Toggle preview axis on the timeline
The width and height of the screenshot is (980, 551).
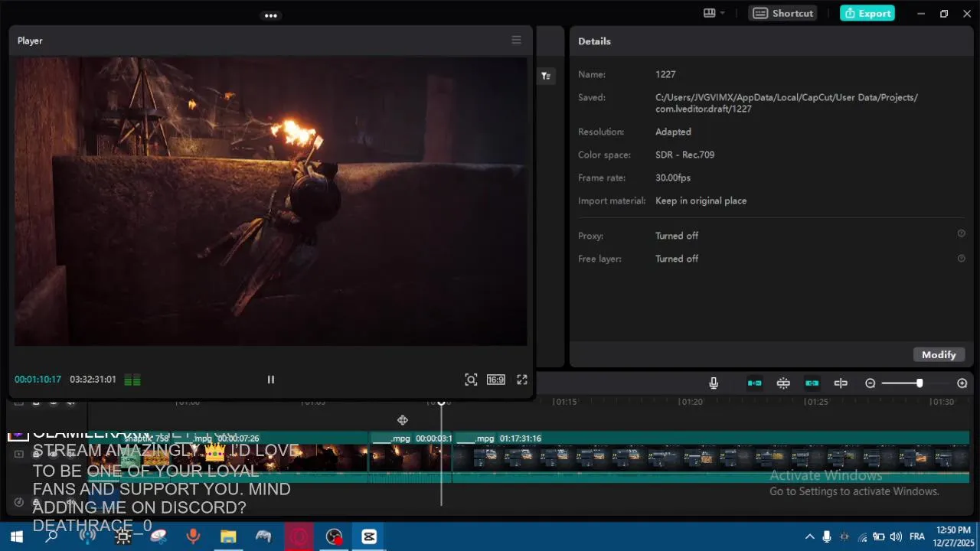pyautogui.click(x=841, y=383)
